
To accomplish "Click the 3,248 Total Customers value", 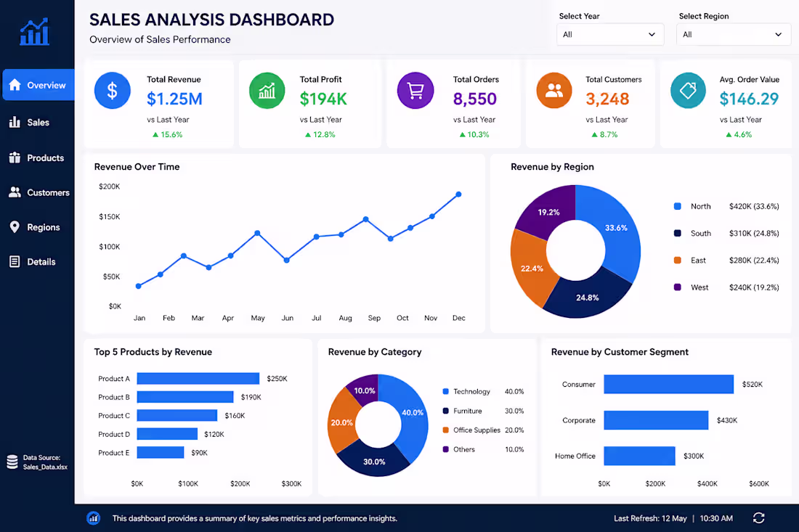I will click(x=607, y=99).
